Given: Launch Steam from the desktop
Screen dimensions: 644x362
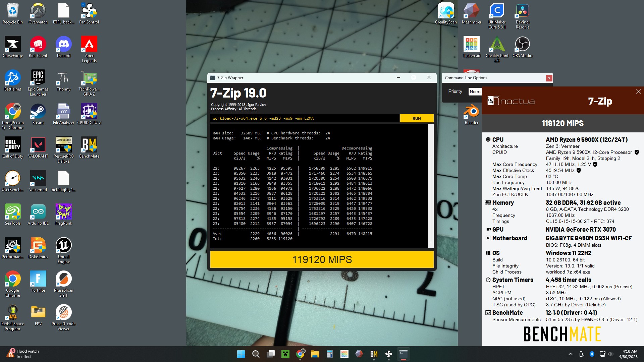Looking at the screenshot, I should (x=38, y=115).
